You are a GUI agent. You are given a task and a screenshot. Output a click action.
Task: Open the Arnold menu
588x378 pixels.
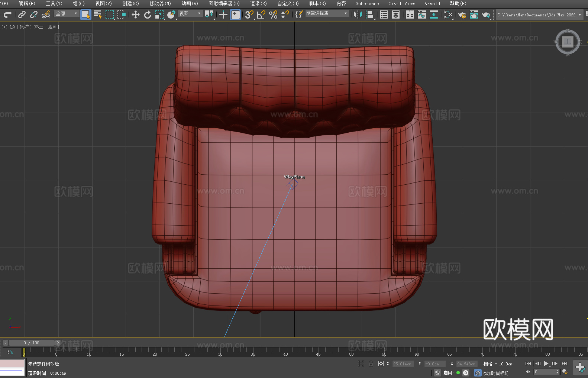pyautogui.click(x=432, y=3)
